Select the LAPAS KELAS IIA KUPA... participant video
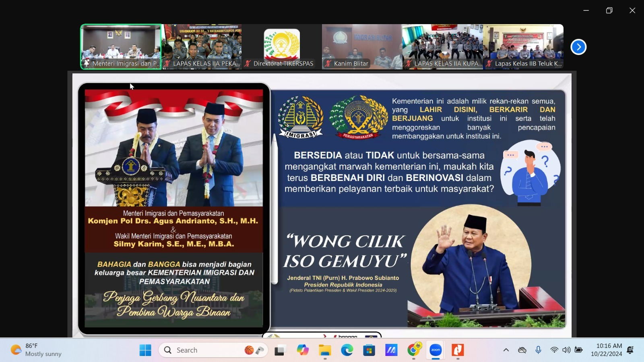The width and height of the screenshot is (644, 362). 443,47
